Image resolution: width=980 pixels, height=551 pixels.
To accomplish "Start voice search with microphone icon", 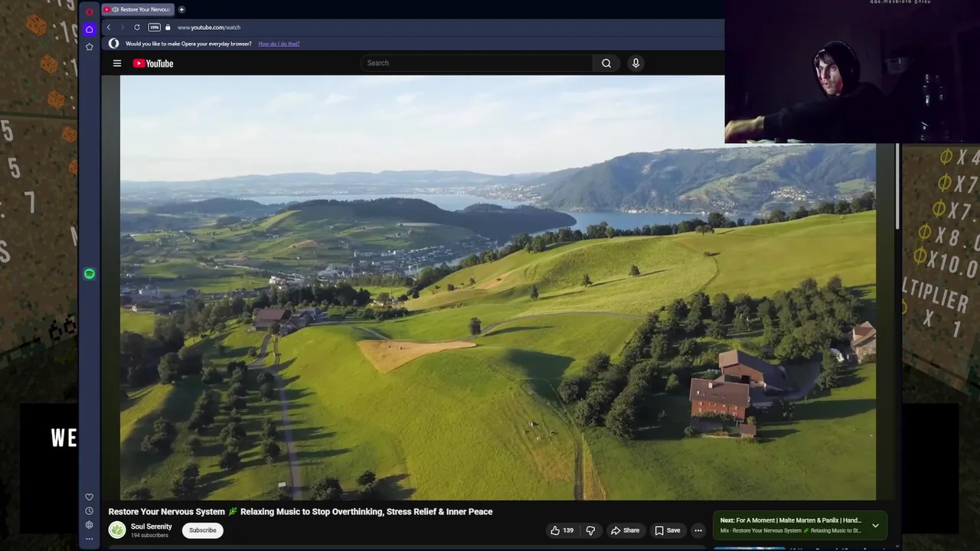I will pyautogui.click(x=635, y=64).
